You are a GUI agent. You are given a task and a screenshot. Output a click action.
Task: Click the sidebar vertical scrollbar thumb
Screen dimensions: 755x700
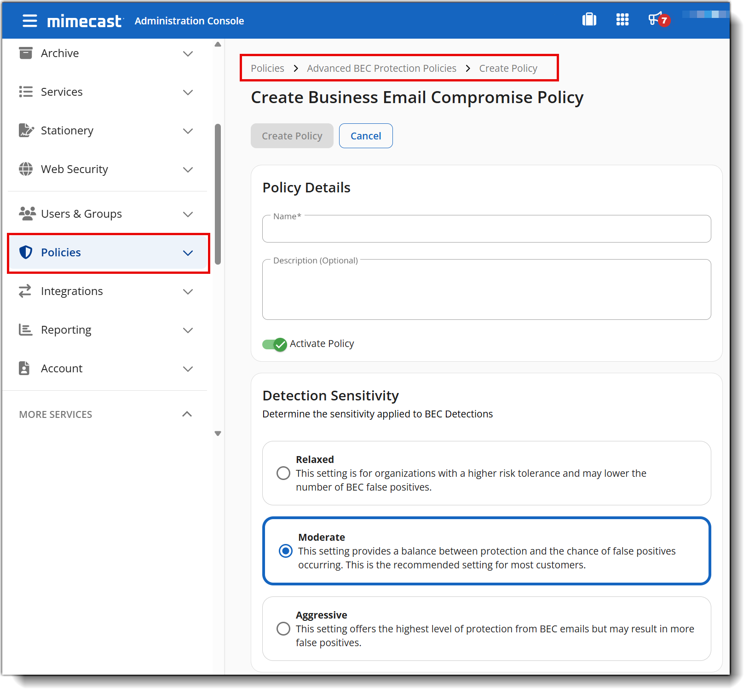tap(218, 194)
